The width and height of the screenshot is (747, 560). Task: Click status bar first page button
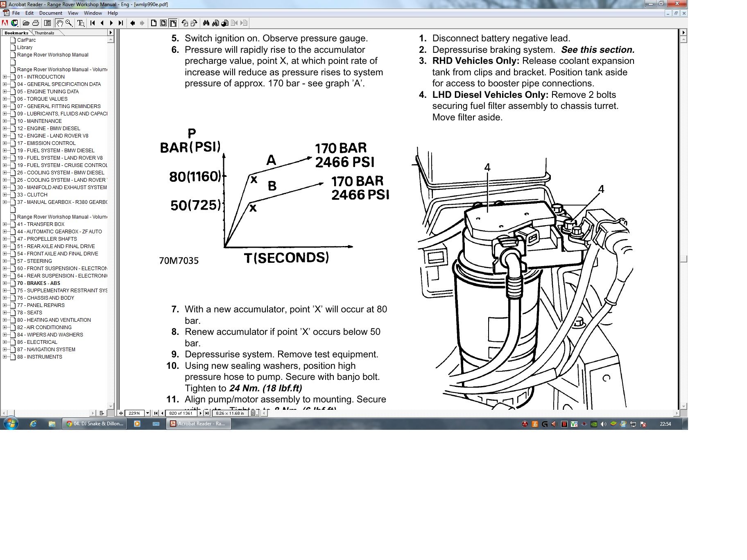coord(156,413)
